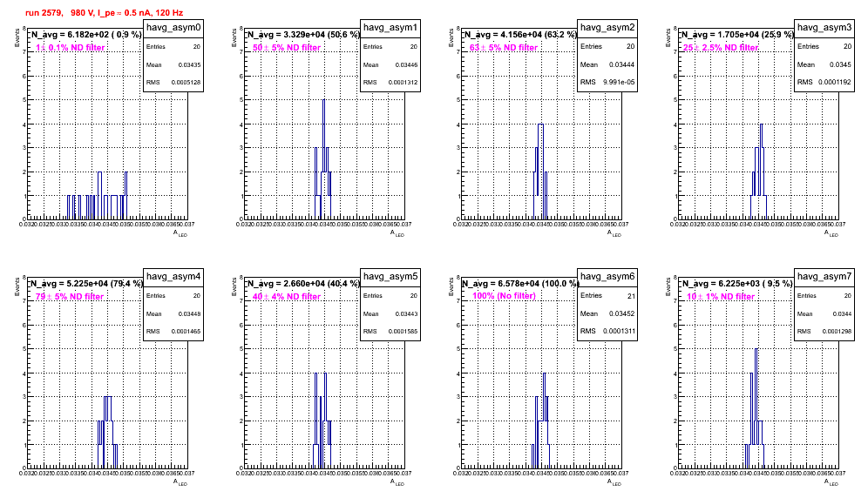Viewport: 868px width, 498px height.
Task: Click the N_avg = 2.660e+04 label
Action: pos(302,283)
